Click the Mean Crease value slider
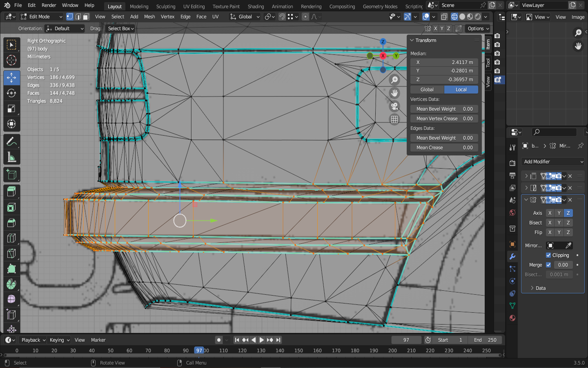The image size is (588, 368). [444, 148]
